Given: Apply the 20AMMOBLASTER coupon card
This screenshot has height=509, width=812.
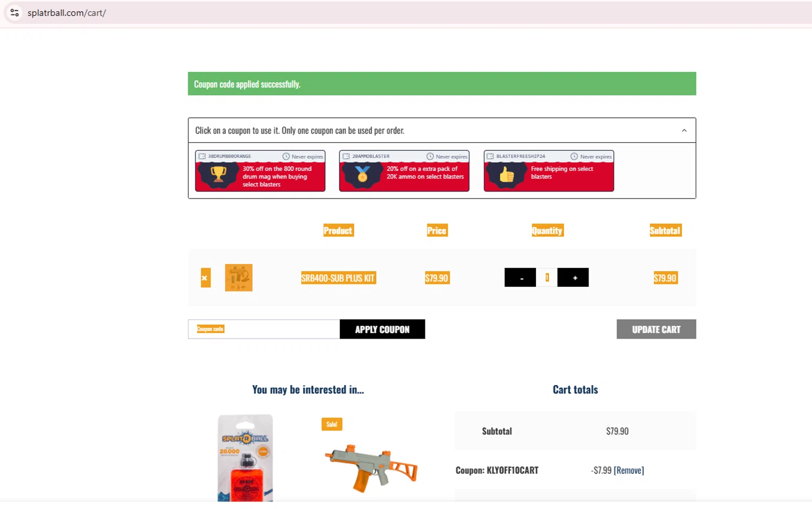Looking at the screenshot, I should coord(404,171).
